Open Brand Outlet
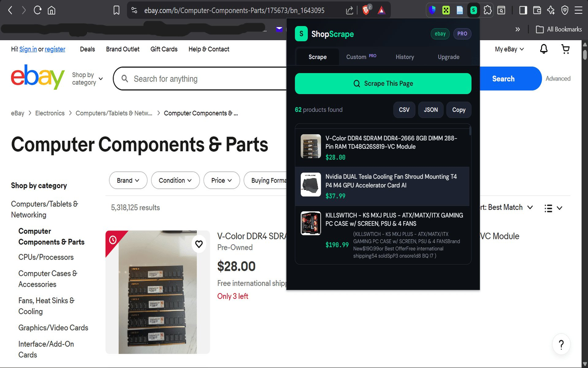Viewport: 588px width, 368px height. click(123, 49)
